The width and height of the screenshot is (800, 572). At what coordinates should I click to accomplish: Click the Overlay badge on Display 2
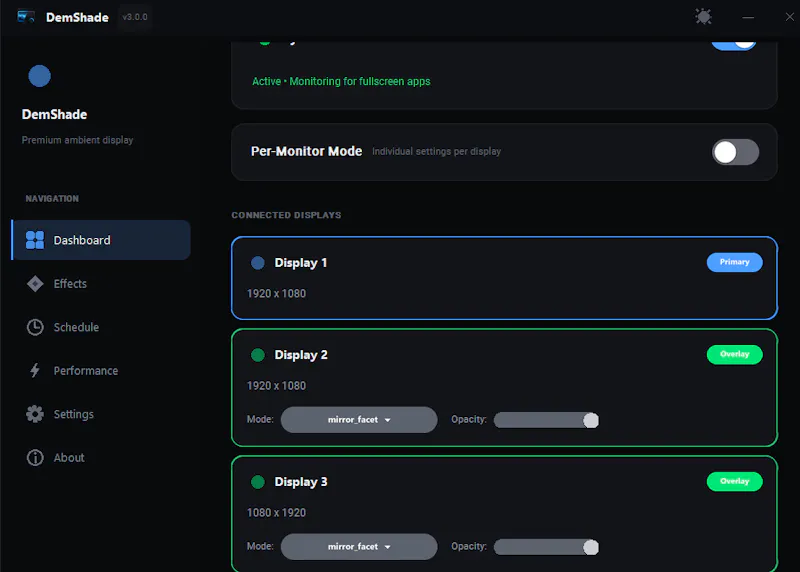[734, 354]
